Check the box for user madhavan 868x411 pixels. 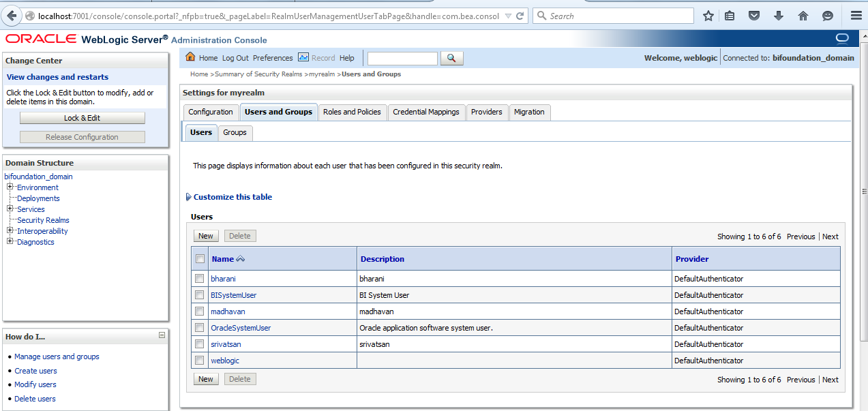click(x=199, y=311)
